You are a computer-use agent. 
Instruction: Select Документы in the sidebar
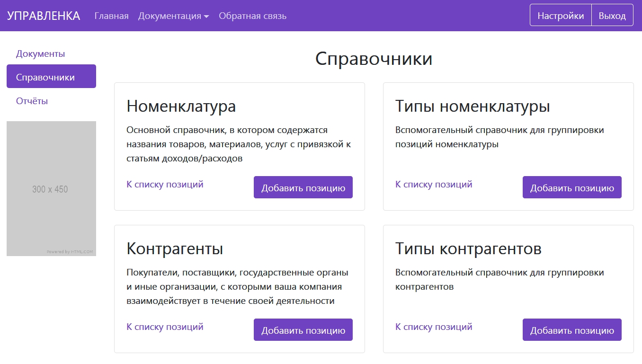(x=40, y=53)
